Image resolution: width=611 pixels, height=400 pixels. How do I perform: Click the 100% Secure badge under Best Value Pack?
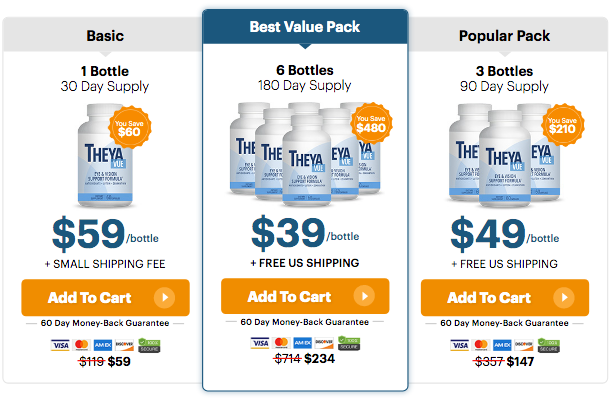point(349,343)
